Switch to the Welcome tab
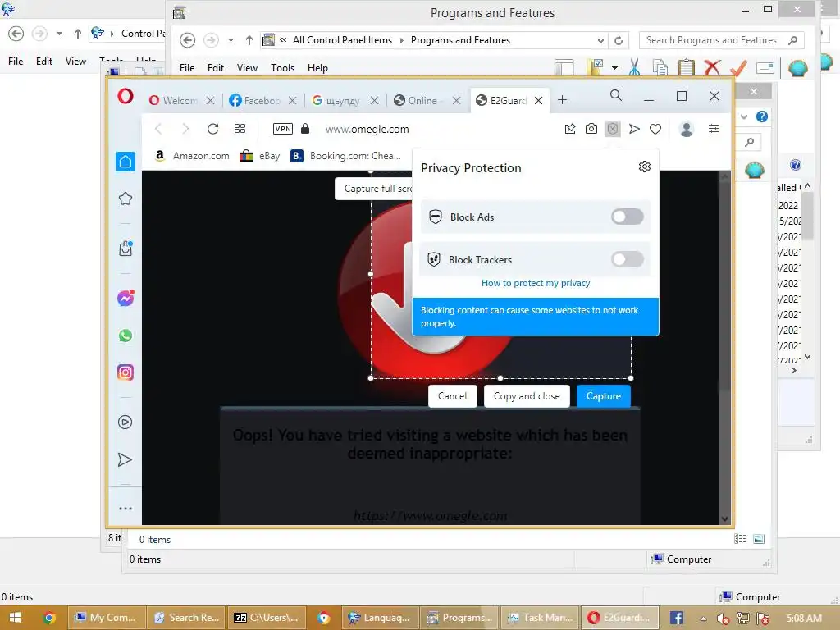840x630 pixels. (172, 100)
